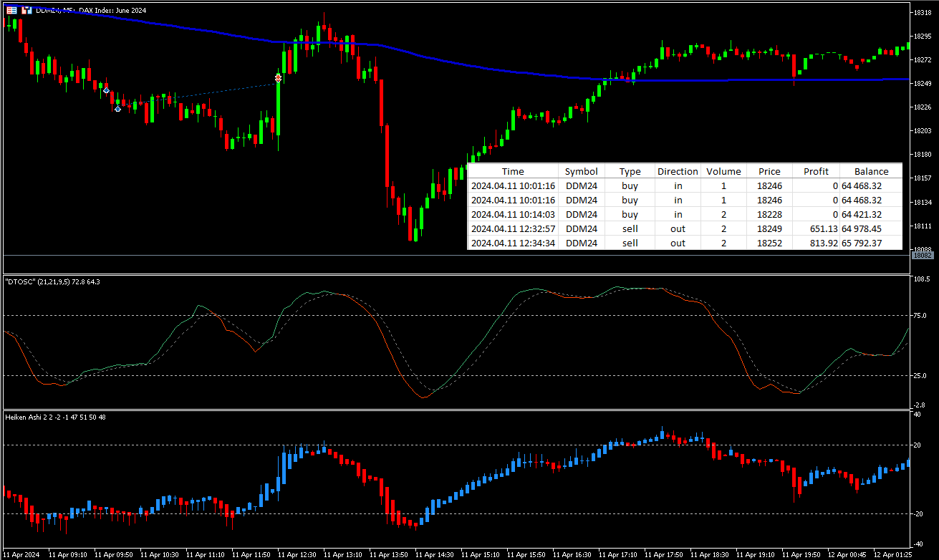Click the Symbol column header
939x560 pixels.
pos(581,171)
